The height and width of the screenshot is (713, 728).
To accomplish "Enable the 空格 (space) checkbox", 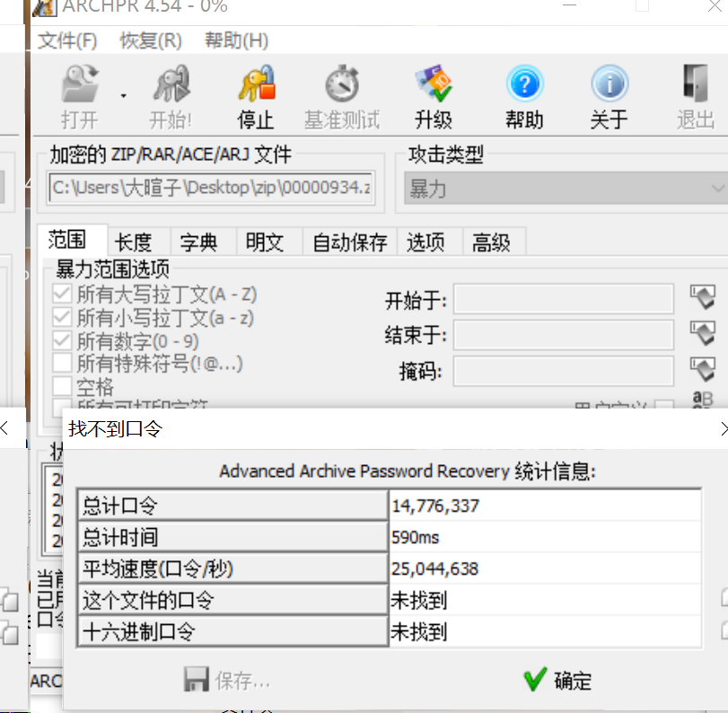I will tap(62, 385).
